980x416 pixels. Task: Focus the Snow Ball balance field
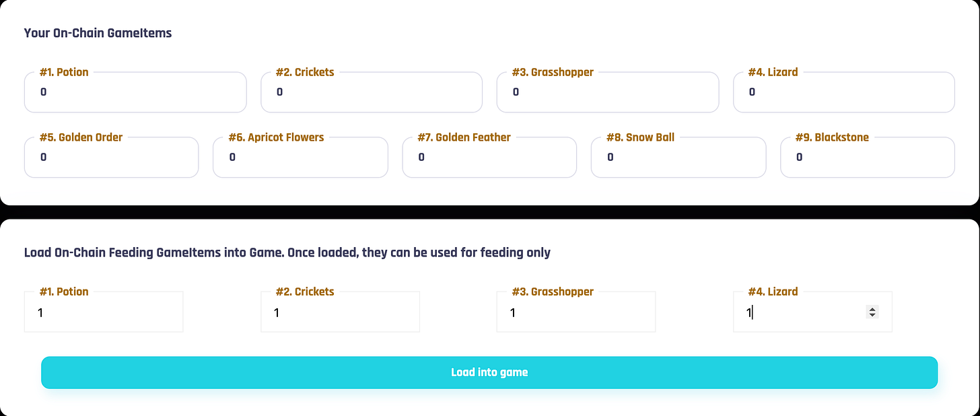click(678, 158)
